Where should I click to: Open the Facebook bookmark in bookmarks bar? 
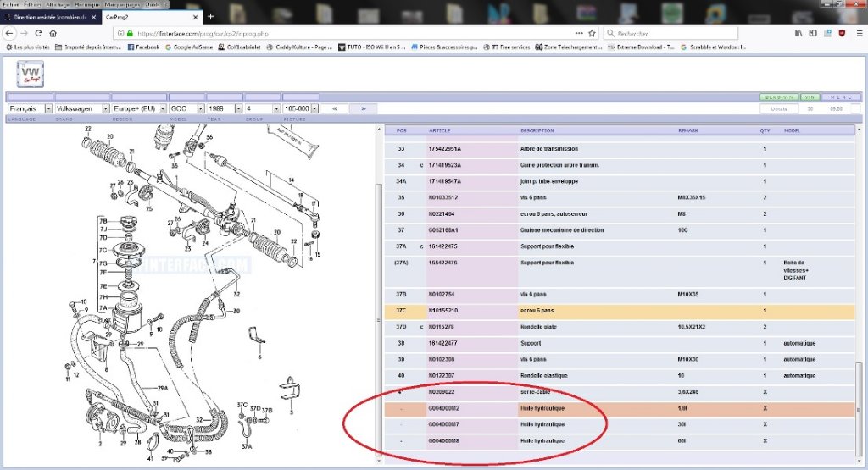(143, 47)
